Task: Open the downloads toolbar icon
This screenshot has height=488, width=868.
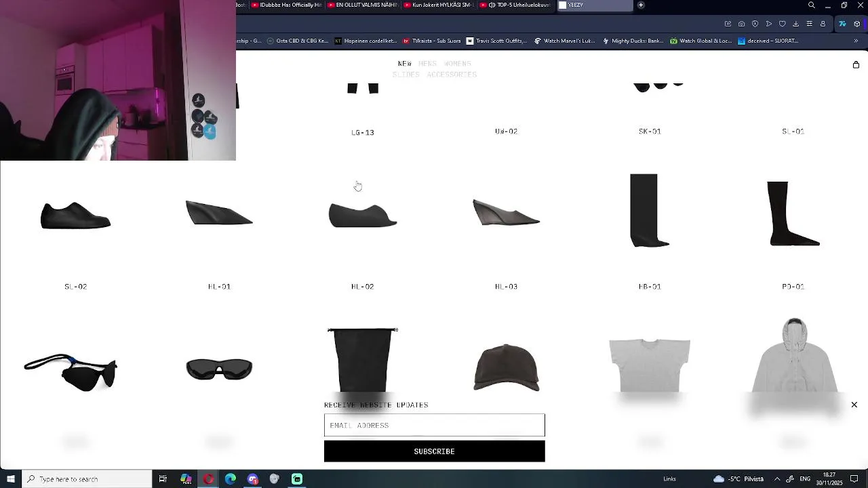Action: click(x=795, y=24)
